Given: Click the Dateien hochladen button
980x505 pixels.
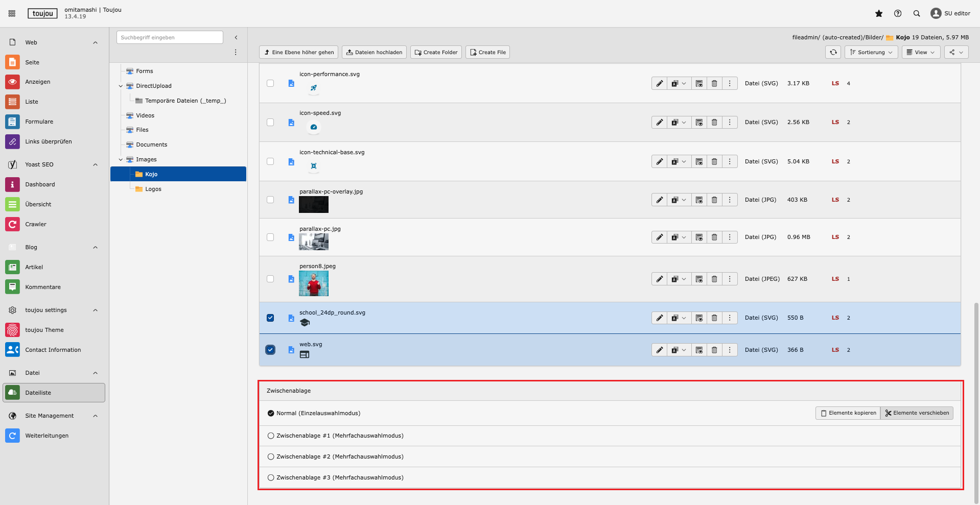Looking at the screenshot, I should (374, 52).
